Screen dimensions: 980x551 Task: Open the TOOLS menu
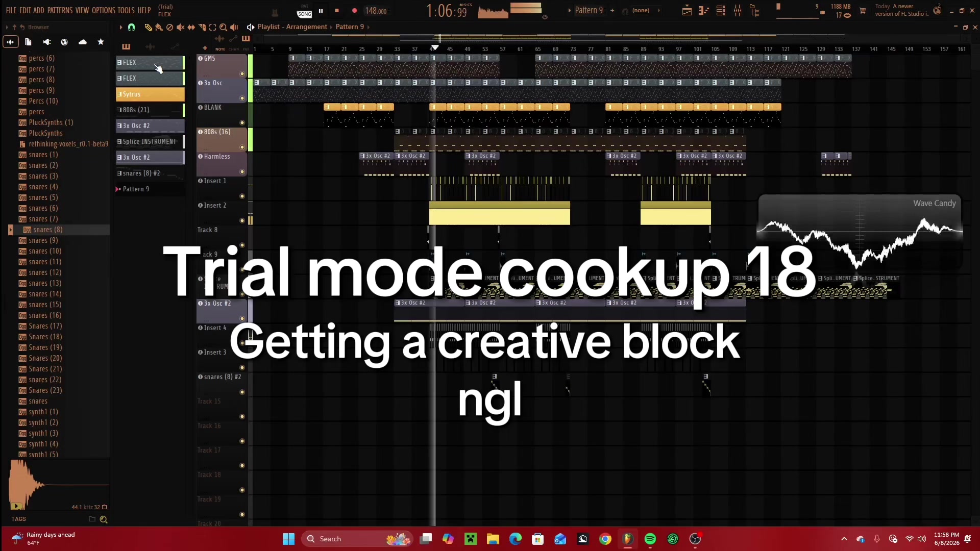tap(126, 10)
